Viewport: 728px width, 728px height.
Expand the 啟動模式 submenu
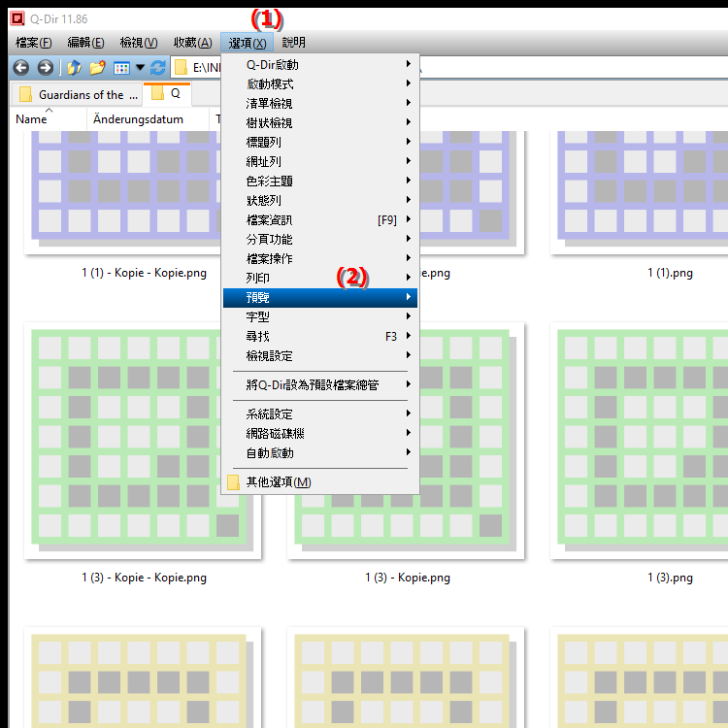(x=320, y=84)
